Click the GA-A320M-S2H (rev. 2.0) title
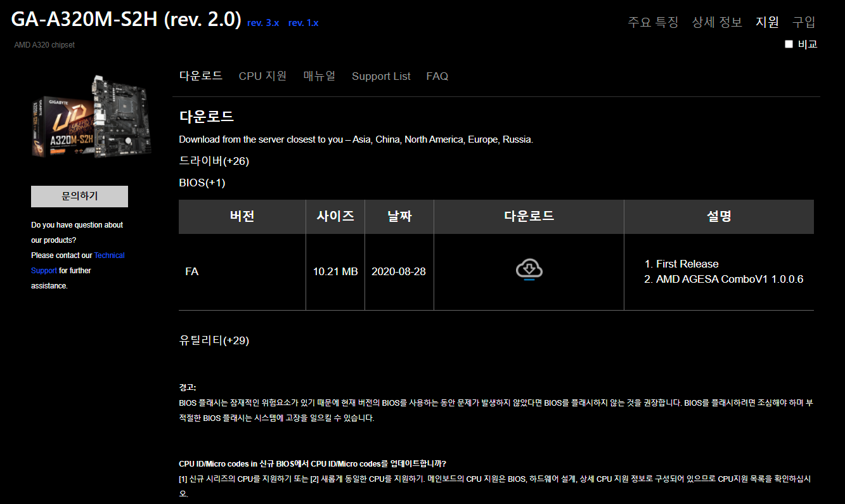Screen dimensions: 845x504 pos(126,20)
